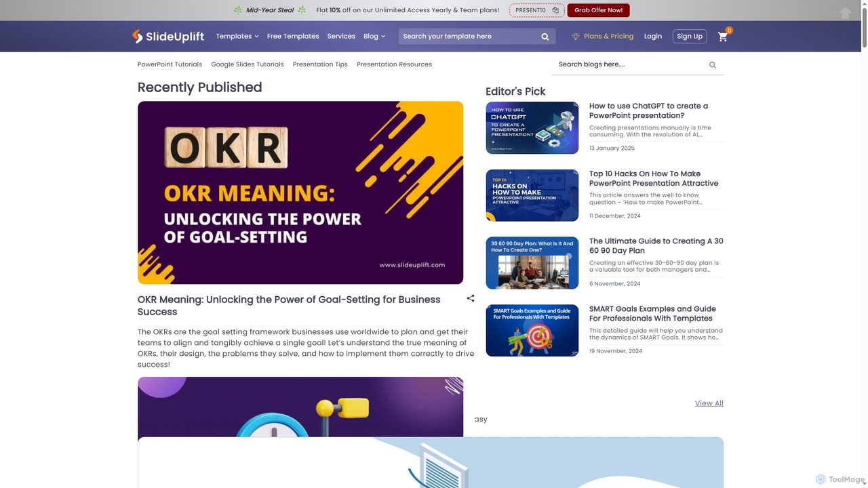Expand the Templates dropdown menu

coord(237,36)
